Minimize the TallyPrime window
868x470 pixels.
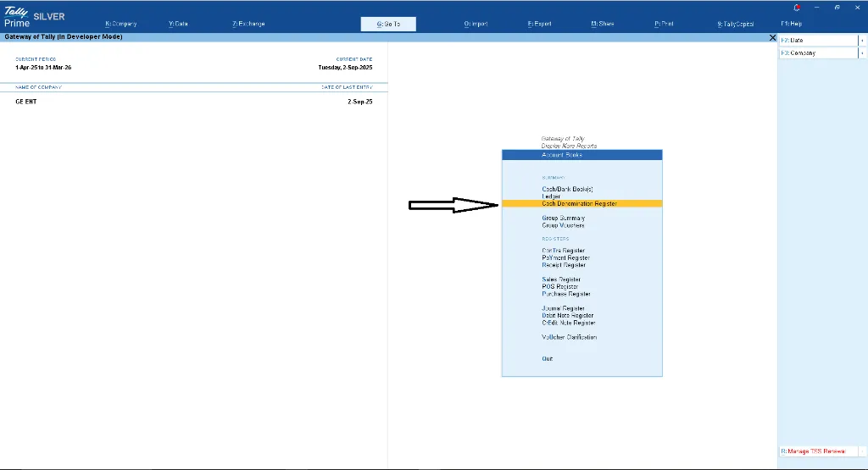(816, 8)
